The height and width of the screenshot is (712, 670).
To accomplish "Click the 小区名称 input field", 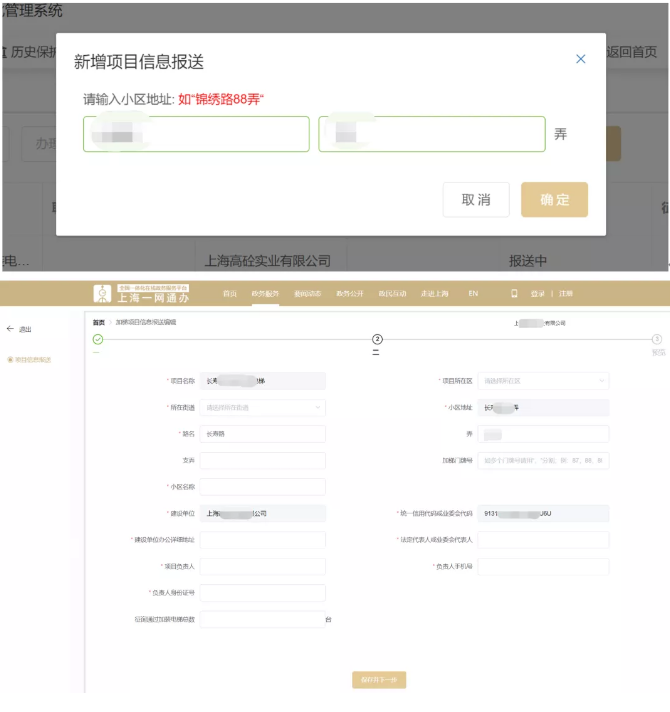I will point(263,487).
